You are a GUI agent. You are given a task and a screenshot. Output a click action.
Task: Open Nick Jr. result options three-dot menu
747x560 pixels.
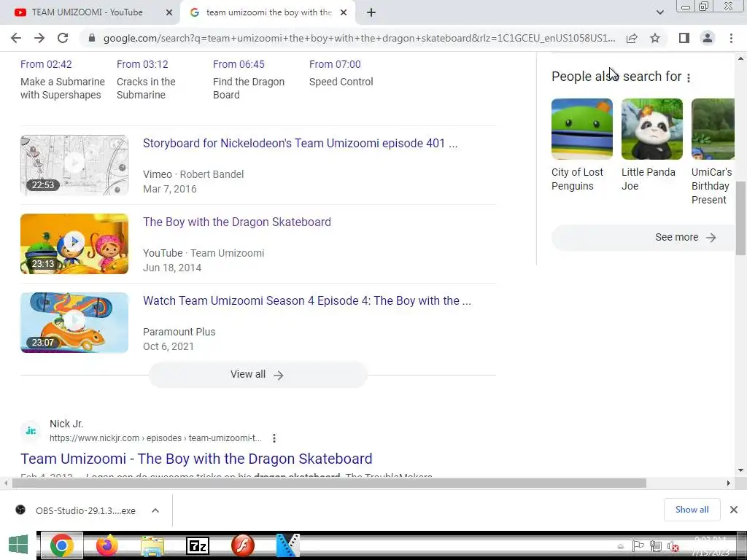pyautogui.click(x=274, y=438)
